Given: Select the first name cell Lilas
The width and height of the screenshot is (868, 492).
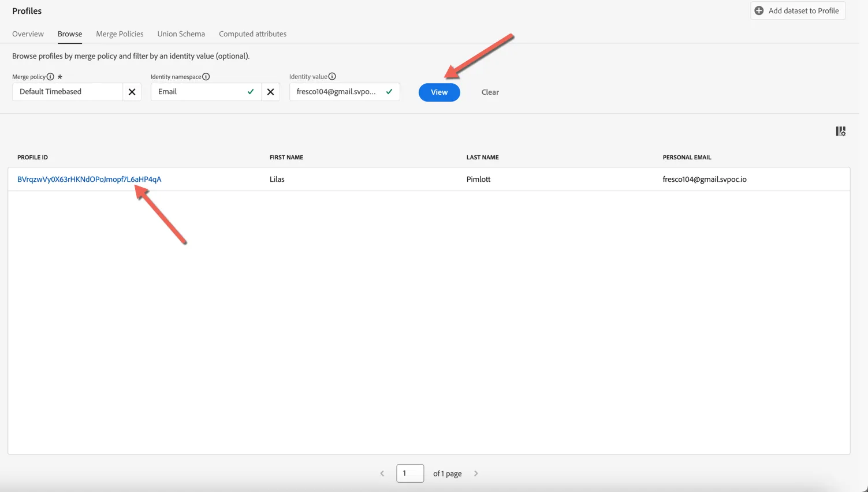Looking at the screenshot, I should [277, 180].
